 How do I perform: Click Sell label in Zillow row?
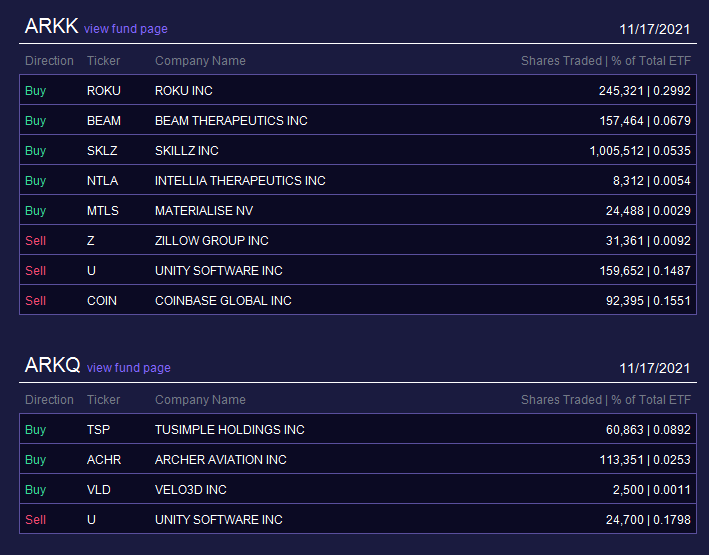[36, 241]
